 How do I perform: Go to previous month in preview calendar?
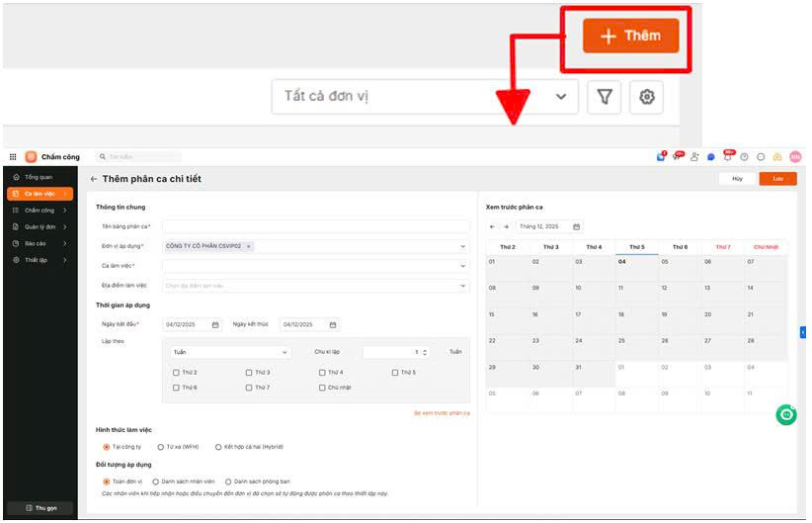coord(492,226)
